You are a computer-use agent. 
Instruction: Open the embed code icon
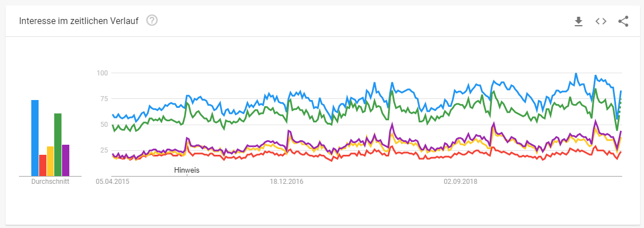[601, 21]
